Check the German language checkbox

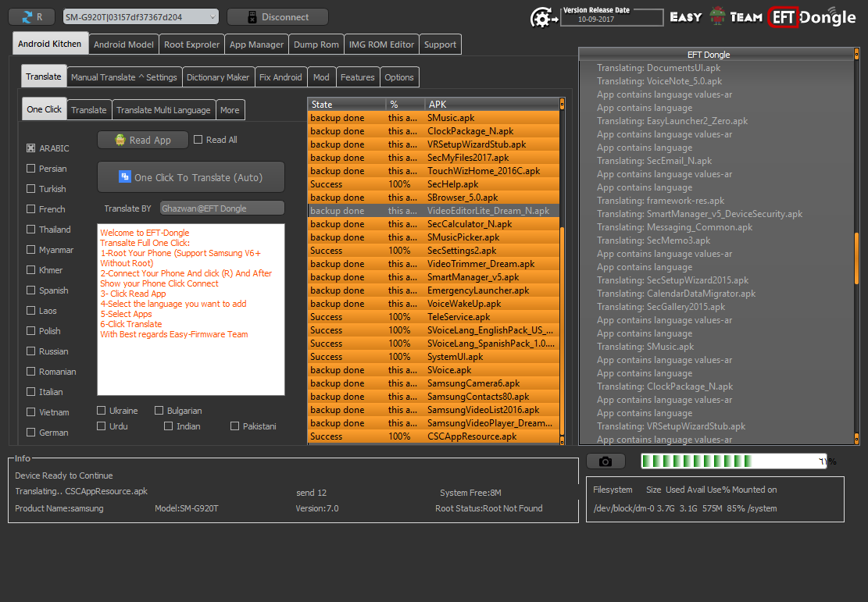(31, 432)
